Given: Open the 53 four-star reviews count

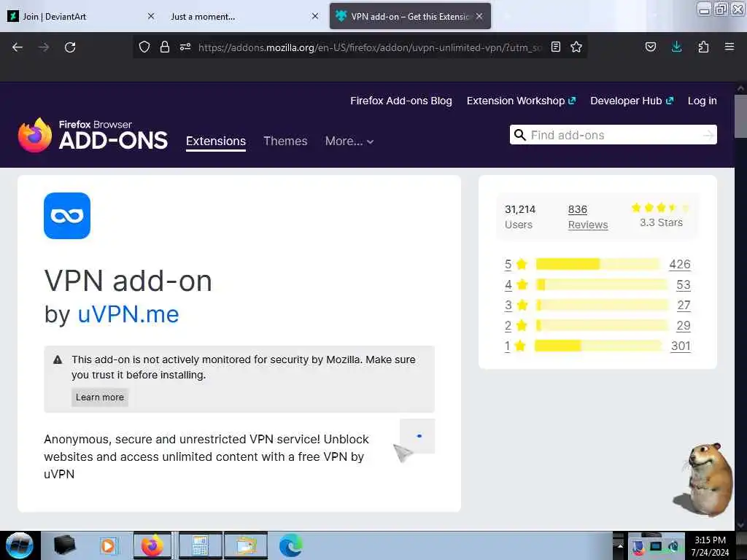Looking at the screenshot, I should (x=683, y=284).
